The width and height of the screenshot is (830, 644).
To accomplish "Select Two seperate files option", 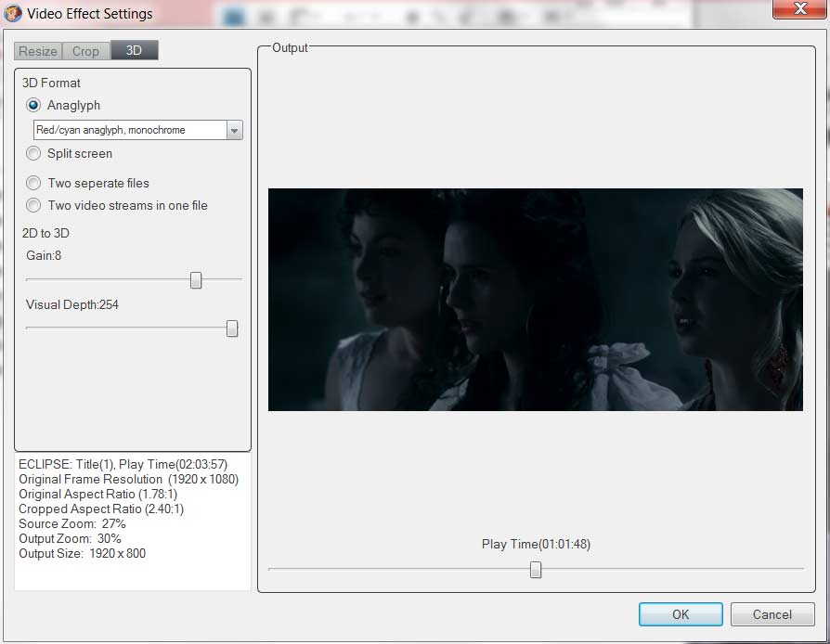I will point(33,183).
